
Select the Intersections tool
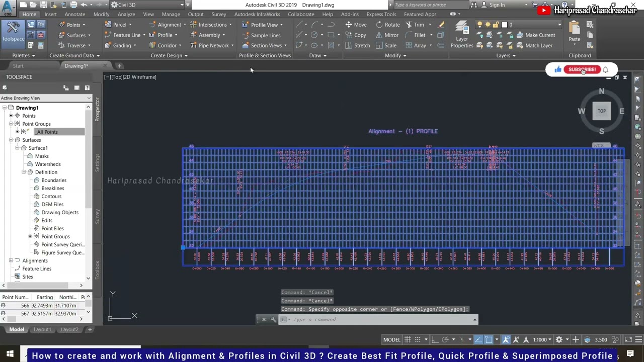click(x=211, y=25)
